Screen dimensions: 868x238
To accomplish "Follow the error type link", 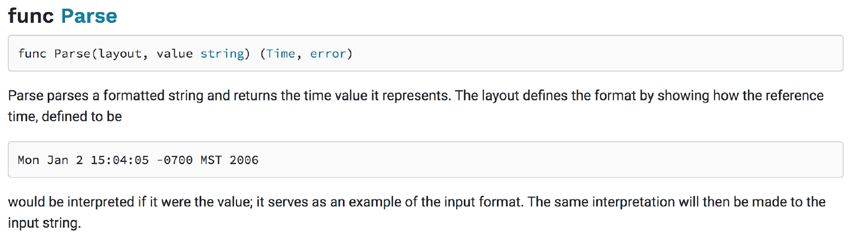I will 328,54.
